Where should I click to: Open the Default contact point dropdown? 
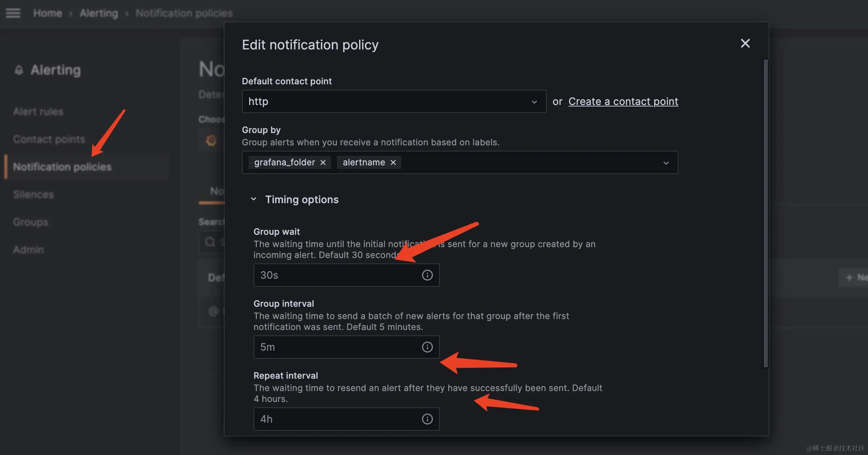pos(394,101)
